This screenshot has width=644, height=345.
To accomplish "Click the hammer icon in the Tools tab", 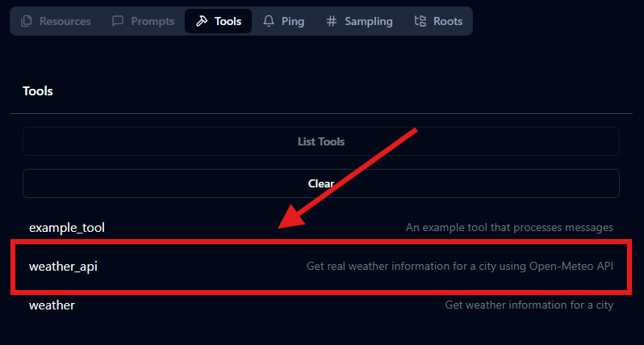I will 202,21.
